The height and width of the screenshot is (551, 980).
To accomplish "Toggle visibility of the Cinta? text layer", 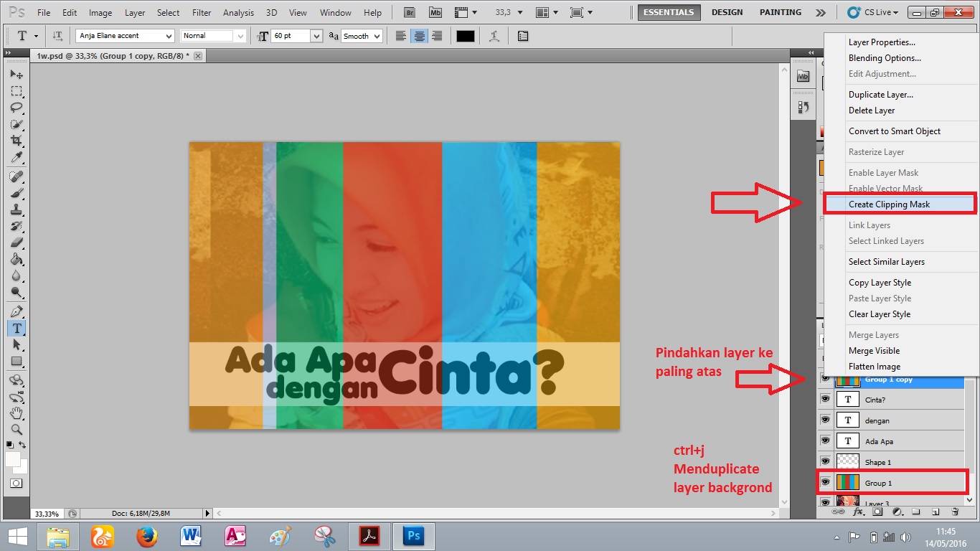I will (826, 399).
